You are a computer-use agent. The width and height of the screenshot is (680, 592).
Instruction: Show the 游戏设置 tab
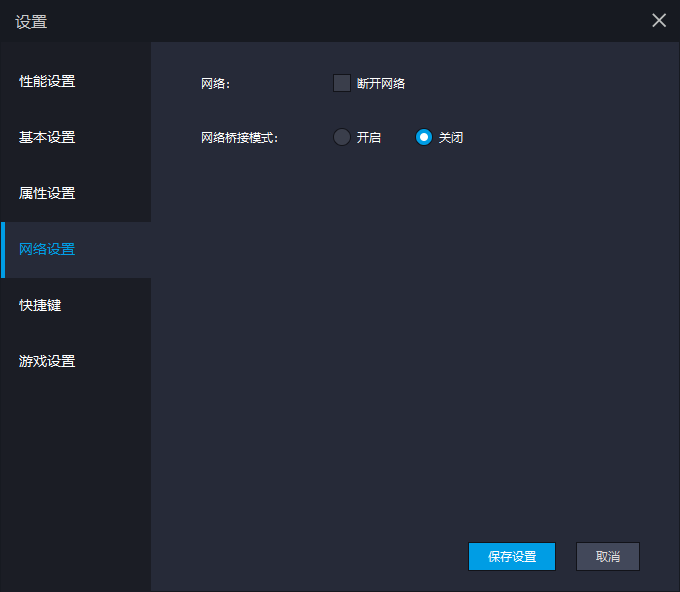[47, 361]
